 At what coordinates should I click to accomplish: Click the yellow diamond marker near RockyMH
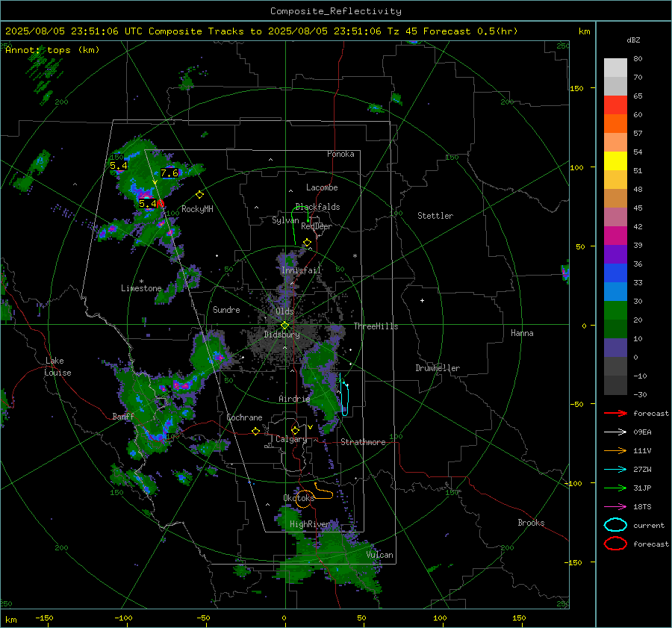(199, 195)
